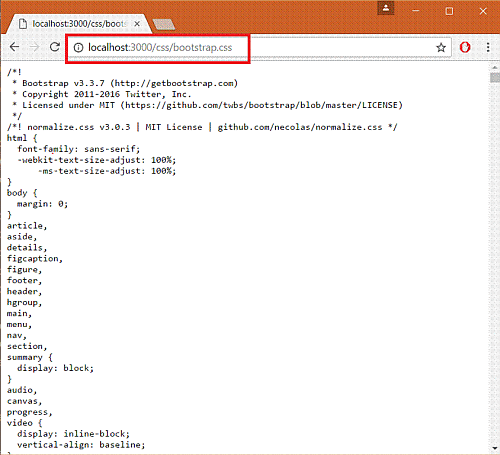Click the 'normalize.css v3.0.3' comment line

[202, 127]
